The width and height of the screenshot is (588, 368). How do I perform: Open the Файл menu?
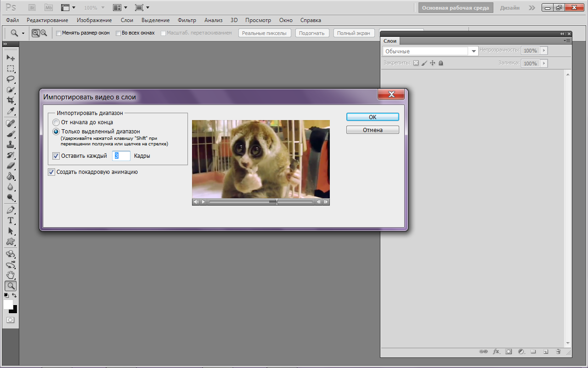point(12,20)
